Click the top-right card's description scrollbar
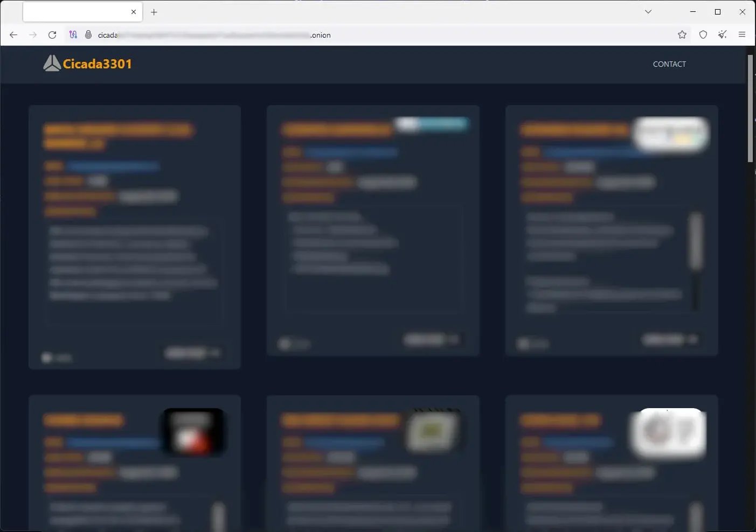This screenshot has height=532, width=756. click(696, 240)
